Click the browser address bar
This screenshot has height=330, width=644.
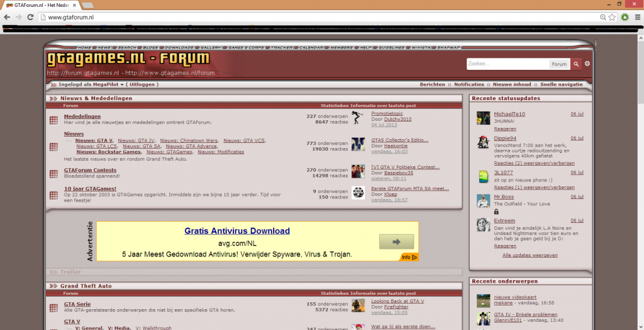click(320, 17)
